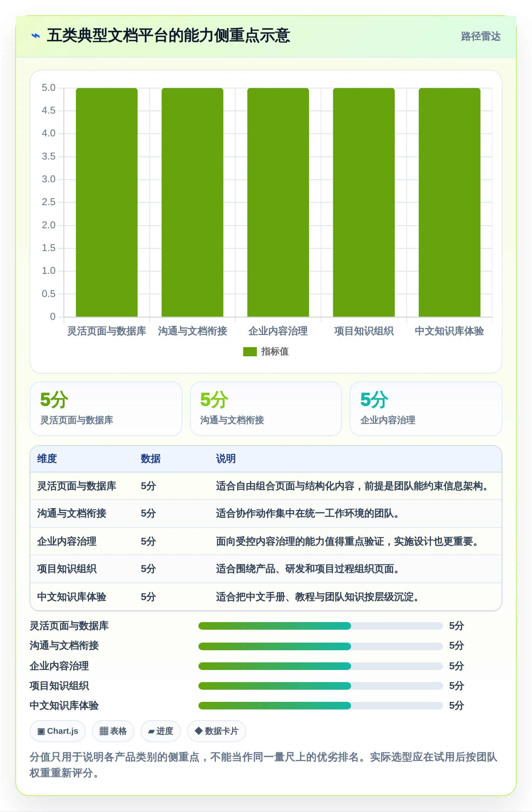Select the Chart.js tag chip
The height and width of the screenshot is (812, 532).
(58, 731)
